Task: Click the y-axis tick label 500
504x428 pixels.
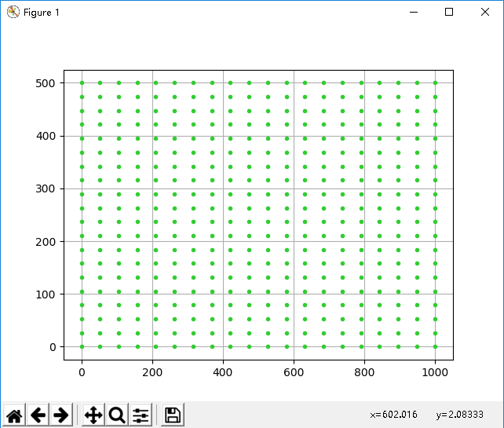Action: 46,83
